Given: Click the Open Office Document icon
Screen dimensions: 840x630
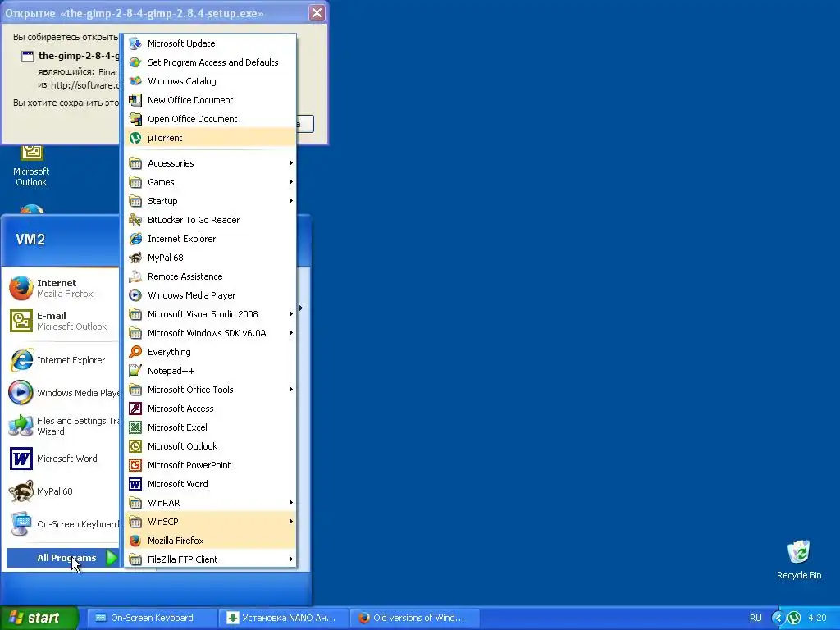Looking at the screenshot, I should (x=135, y=119).
